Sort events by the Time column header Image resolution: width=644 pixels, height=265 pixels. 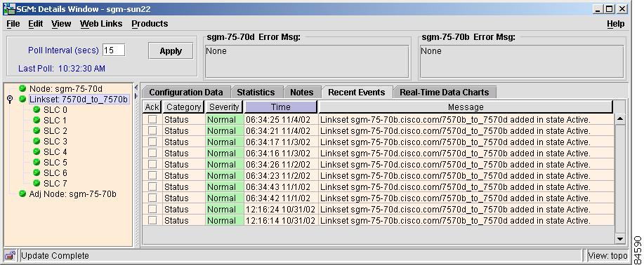tap(280, 107)
